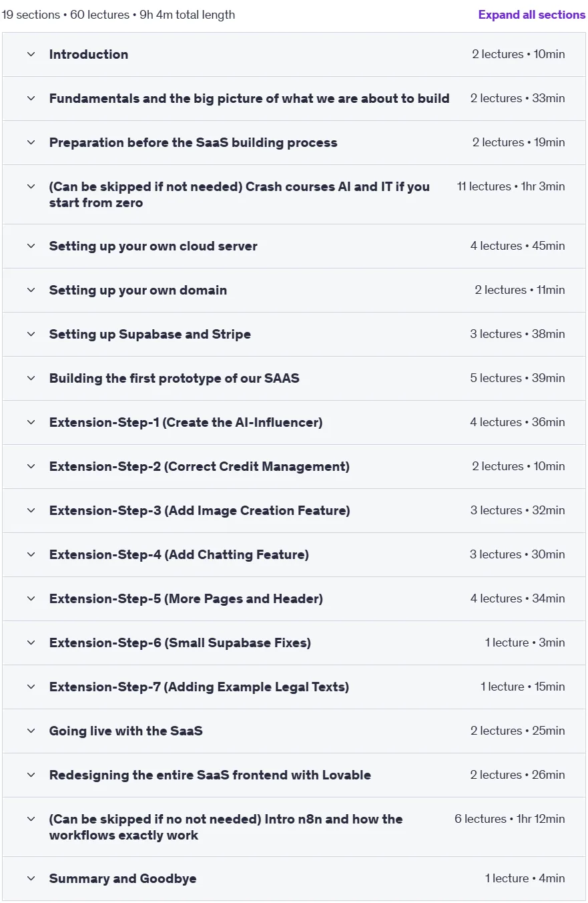Open Setting up your own cloud server section
The width and height of the screenshot is (588, 903).
tap(294, 246)
